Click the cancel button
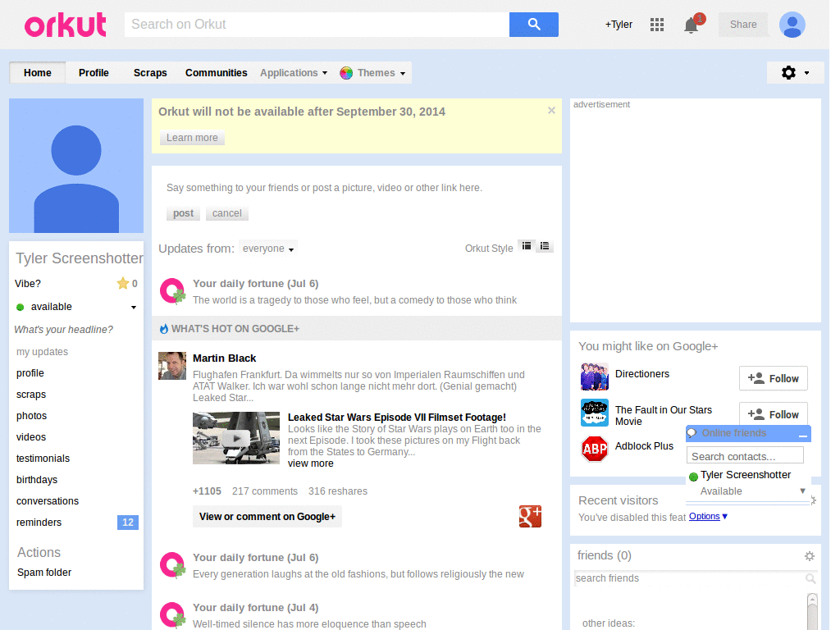This screenshot has width=840, height=630. [227, 213]
